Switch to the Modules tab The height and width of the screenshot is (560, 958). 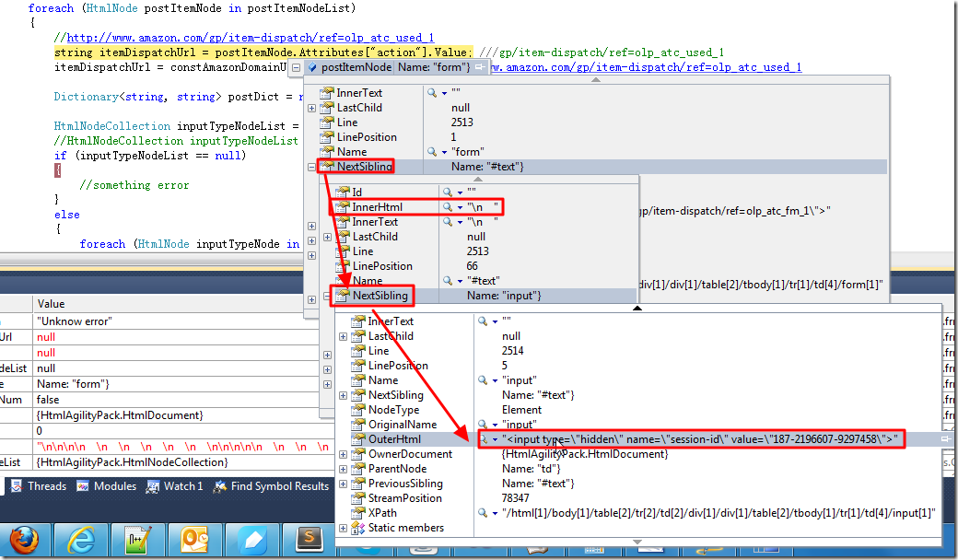coord(106,486)
